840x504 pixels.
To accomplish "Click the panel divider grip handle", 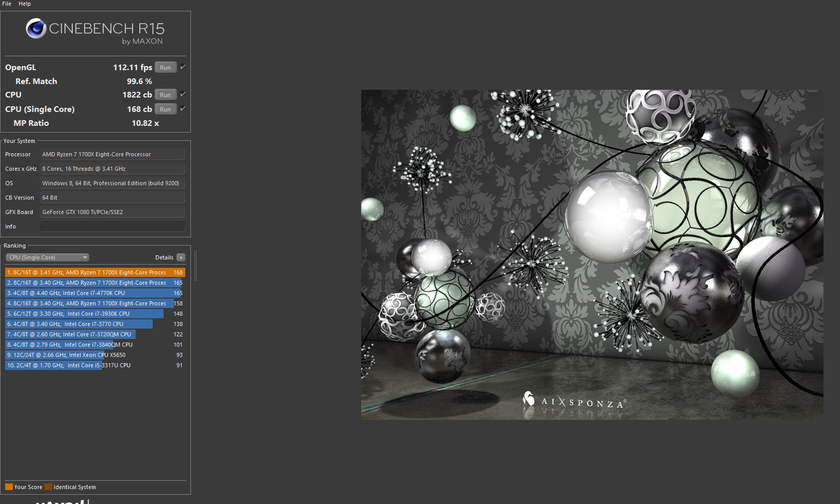I will coord(195,266).
